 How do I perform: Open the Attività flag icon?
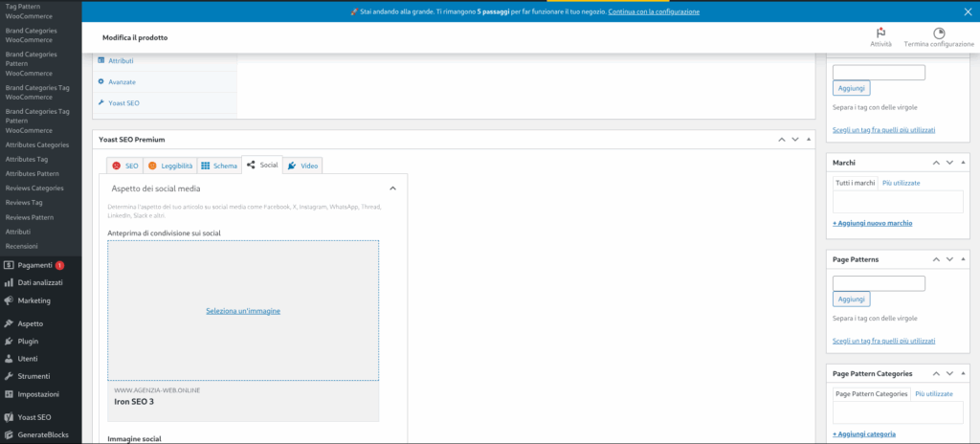(880, 33)
